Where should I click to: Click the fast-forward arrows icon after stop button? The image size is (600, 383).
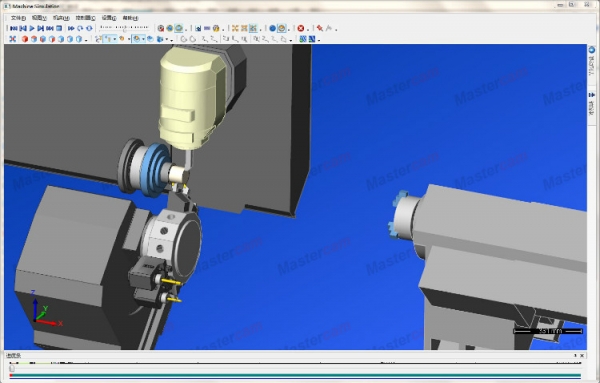pyautogui.click(x=71, y=28)
